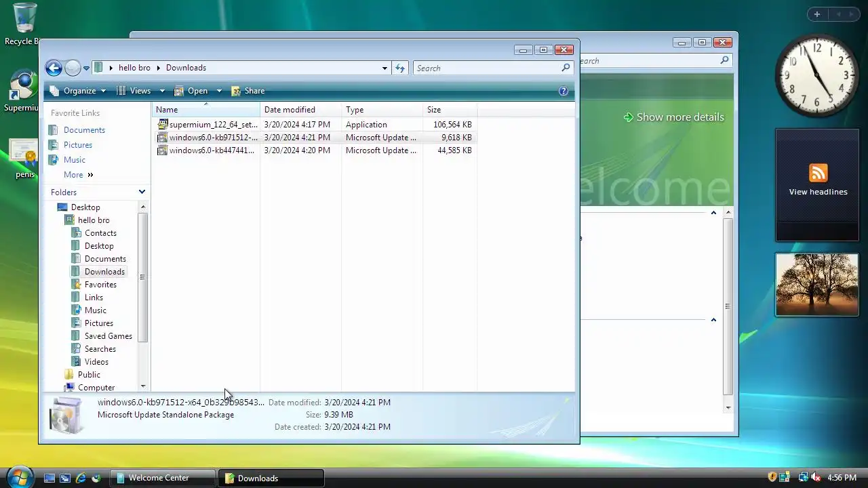Select the windows6.0-kb971512 update file icon
Screen dimensions: 868x488
(162, 138)
